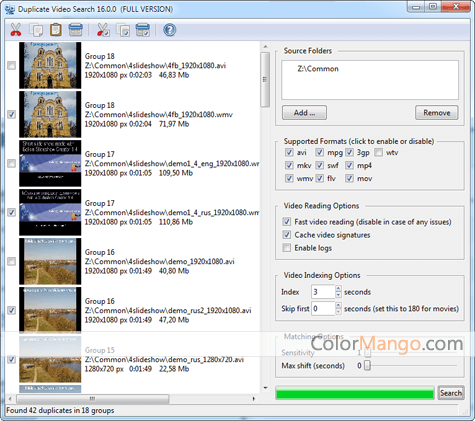
Task: Click the Copy toolbar icon
Action: pyautogui.click(x=36, y=30)
